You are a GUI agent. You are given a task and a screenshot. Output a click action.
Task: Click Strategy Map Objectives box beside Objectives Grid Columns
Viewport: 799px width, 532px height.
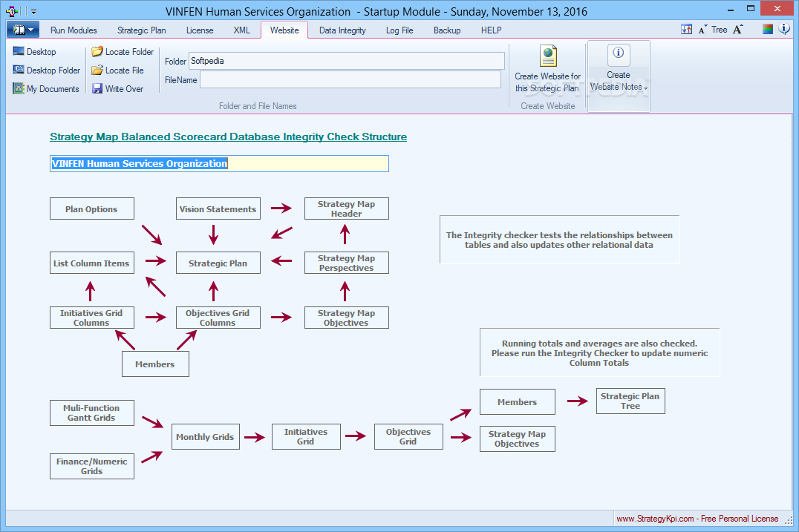tap(347, 317)
